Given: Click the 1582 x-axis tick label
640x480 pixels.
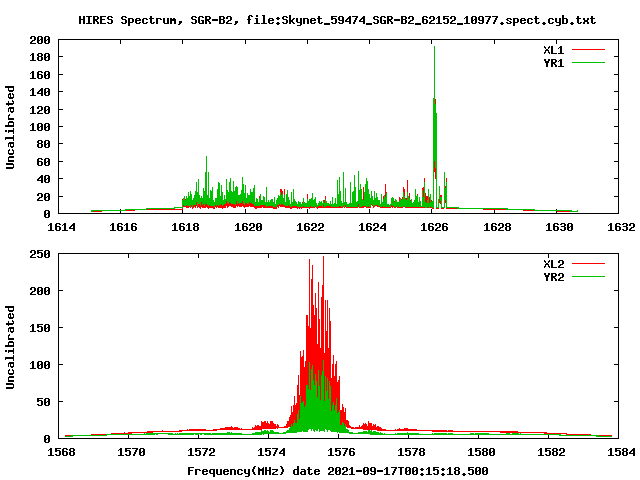Looking at the screenshot, I should [x=551, y=452].
